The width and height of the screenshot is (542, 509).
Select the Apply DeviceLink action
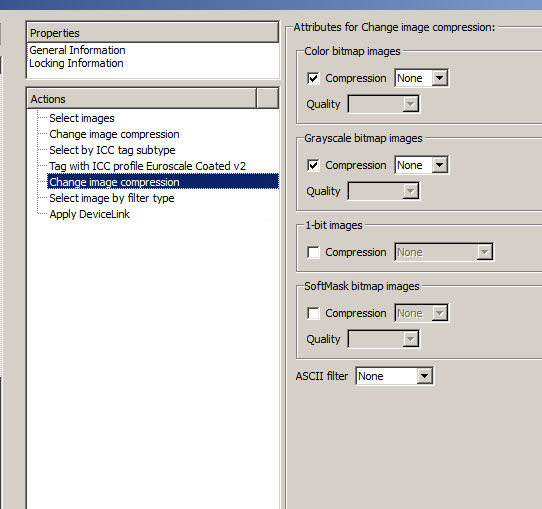coord(90,214)
